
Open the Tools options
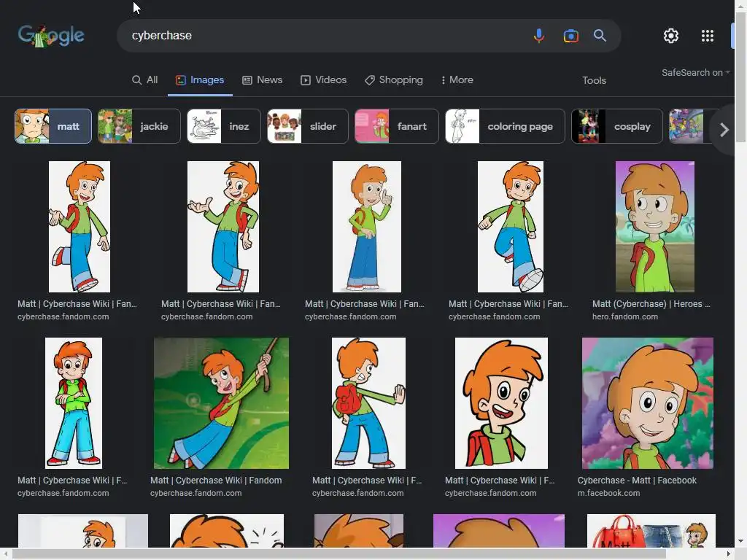pos(594,80)
